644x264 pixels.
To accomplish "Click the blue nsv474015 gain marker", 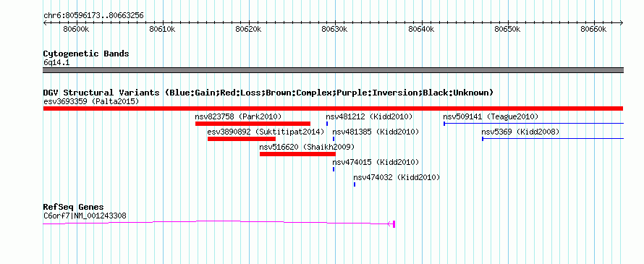I will coord(334,169).
